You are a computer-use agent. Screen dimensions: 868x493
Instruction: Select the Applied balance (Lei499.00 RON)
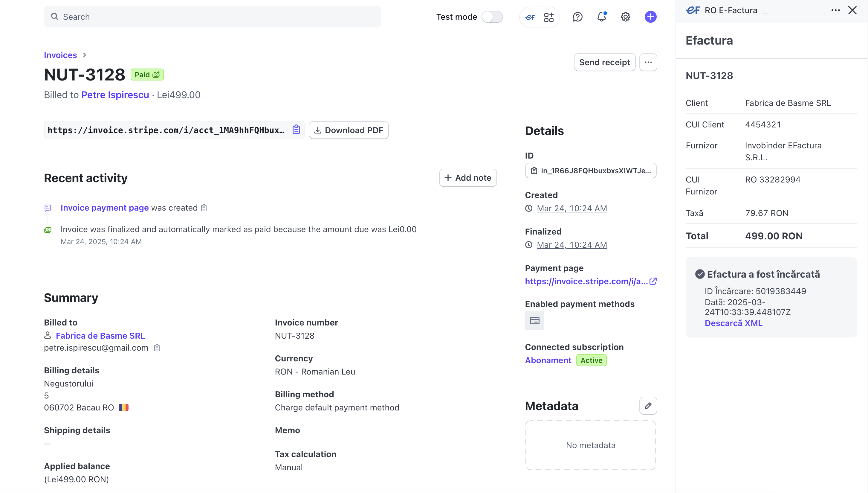[77, 480]
